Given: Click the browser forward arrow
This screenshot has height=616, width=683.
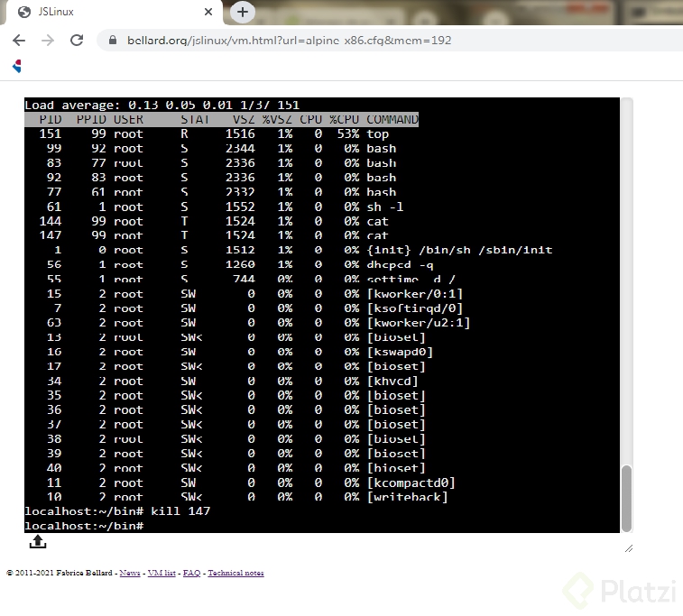Looking at the screenshot, I should click(48, 41).
